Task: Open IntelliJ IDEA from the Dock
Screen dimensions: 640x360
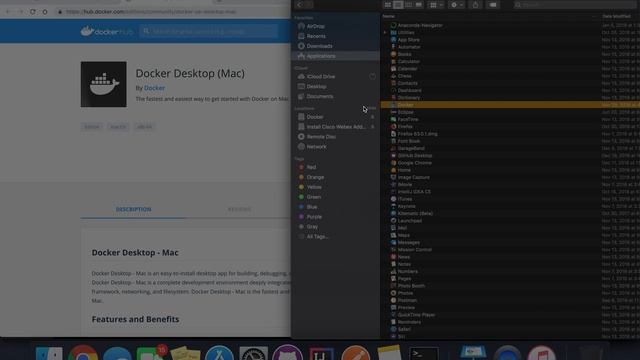Action: point(321,354)
